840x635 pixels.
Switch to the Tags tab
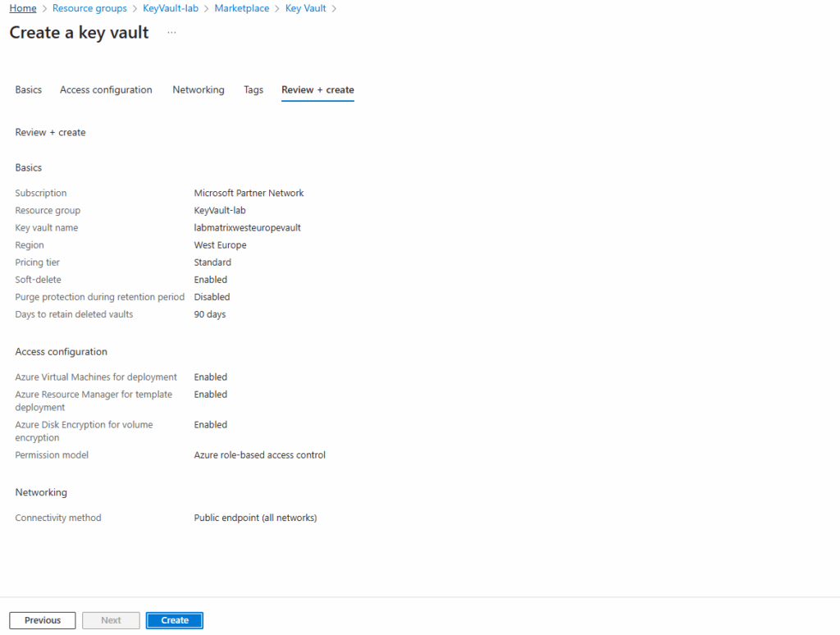(x=253, y=89)
